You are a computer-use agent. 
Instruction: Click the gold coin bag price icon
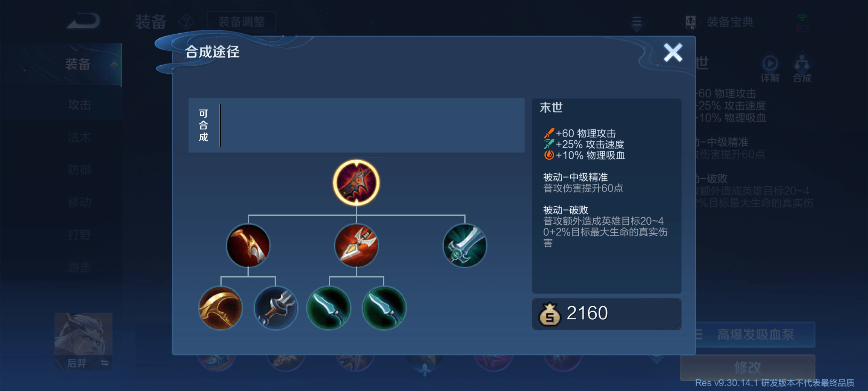550,314
